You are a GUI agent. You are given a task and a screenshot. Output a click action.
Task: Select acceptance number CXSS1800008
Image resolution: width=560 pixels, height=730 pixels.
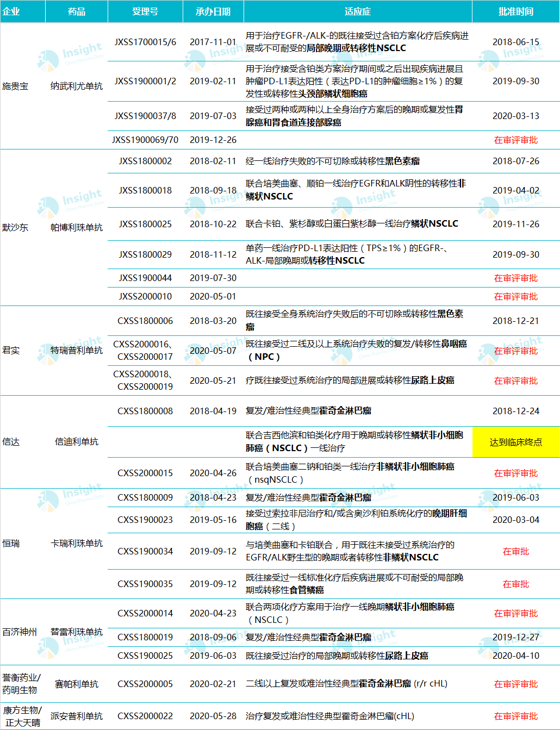145,411
